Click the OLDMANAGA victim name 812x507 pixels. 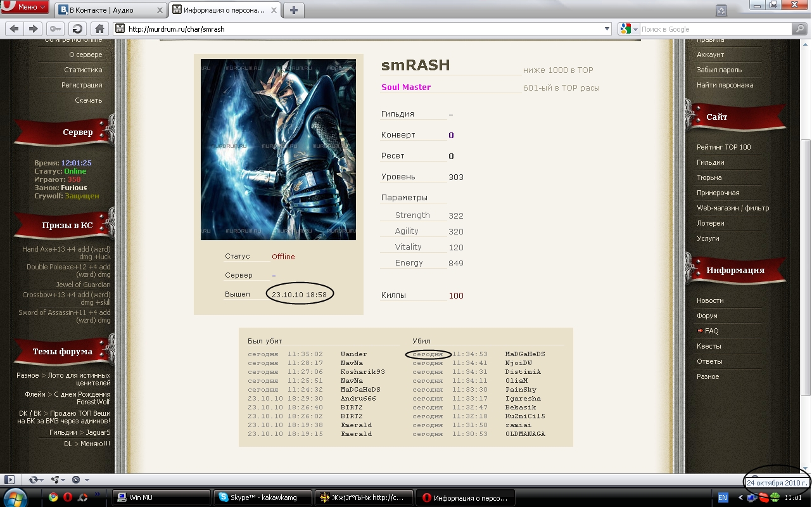click(x=525, y=434)
